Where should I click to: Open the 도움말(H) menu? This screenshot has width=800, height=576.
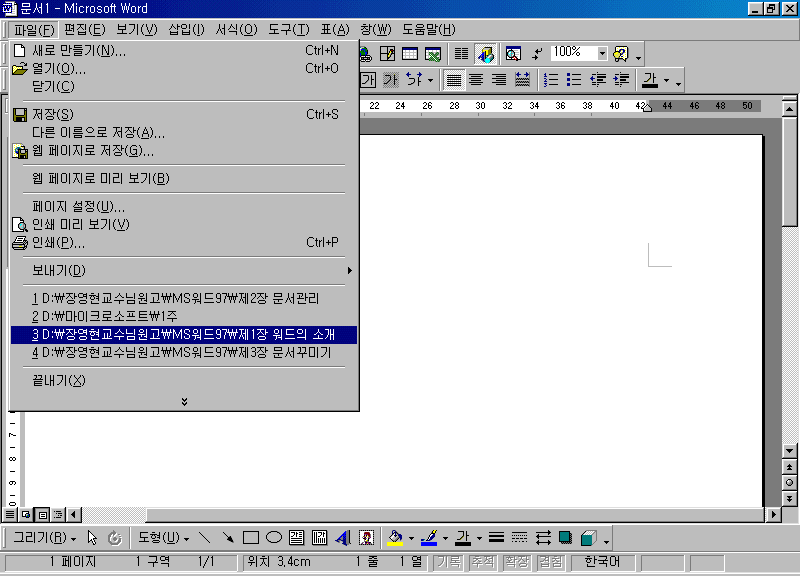pos(429,30)
